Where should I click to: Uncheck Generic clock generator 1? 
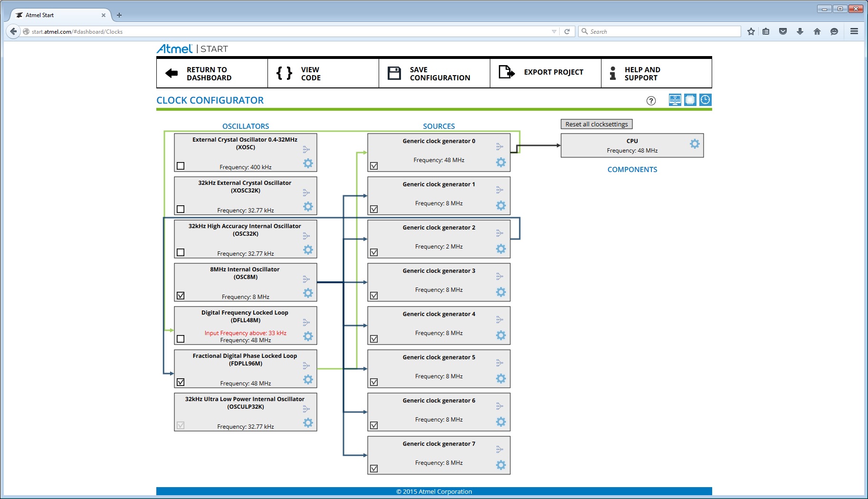coord(374,209)
